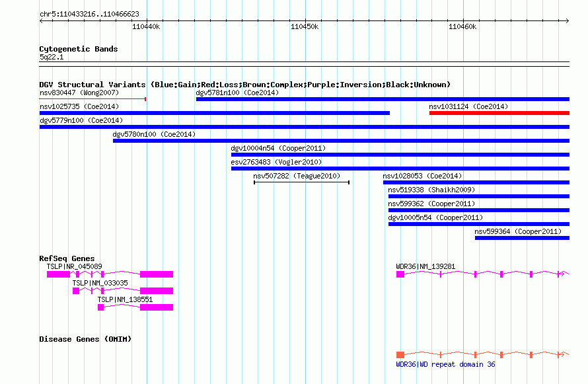Select the red nsv830447 loss bar

(x=92, y=99)
